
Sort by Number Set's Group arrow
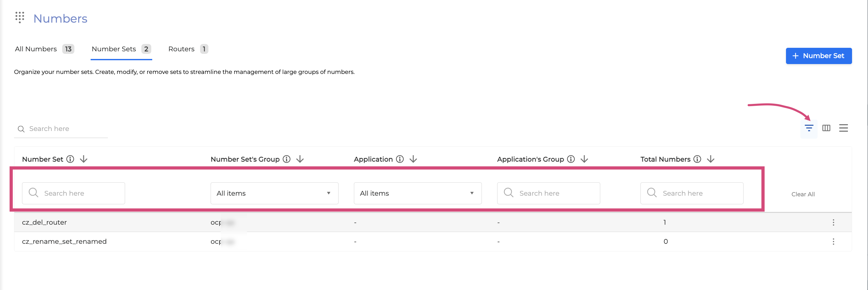(x=300, y=159)
